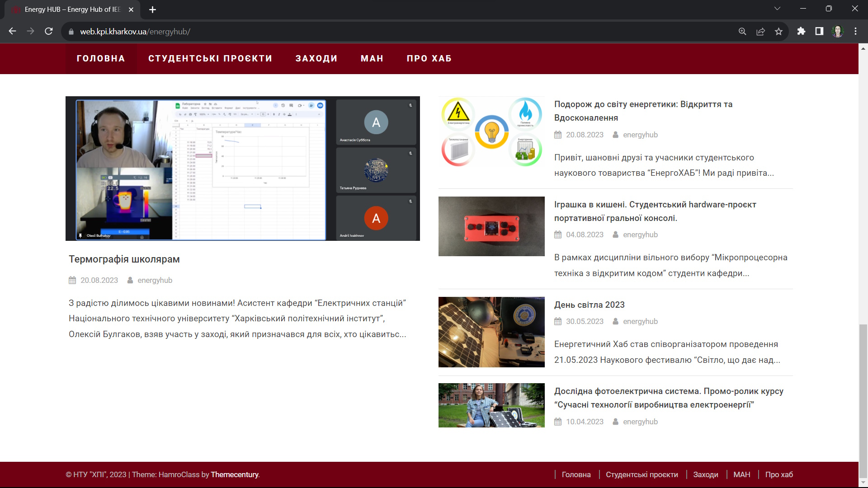The image size is (868, 488).
Task: Click the Themecentury footer link
Action: click(235, 474)
